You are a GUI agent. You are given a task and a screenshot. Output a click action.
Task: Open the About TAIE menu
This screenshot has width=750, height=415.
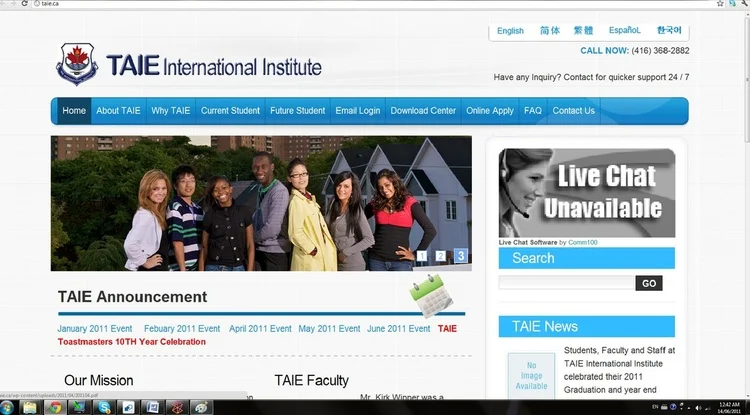click(x=118, y=111)
